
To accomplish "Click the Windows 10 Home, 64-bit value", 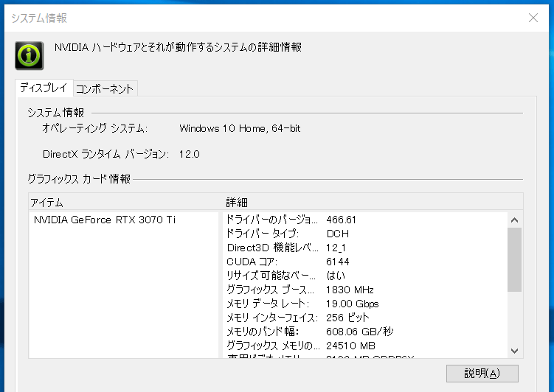I will (x=240, y=128).
